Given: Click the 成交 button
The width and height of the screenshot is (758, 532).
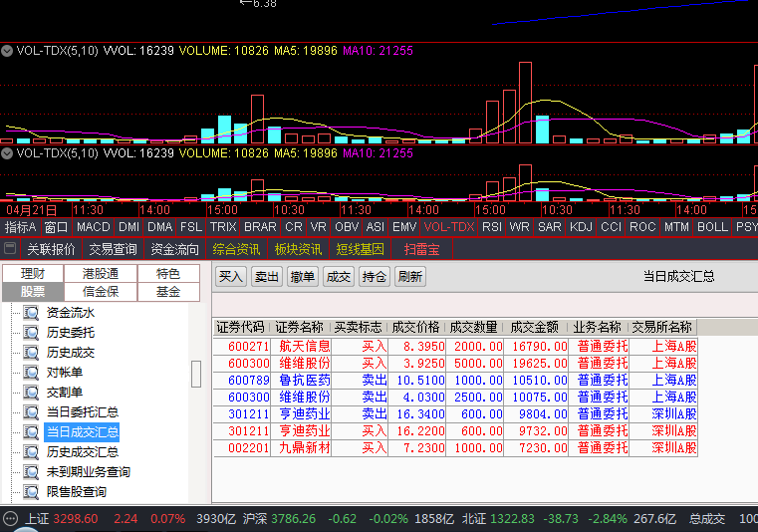Looking at the screenshot, I should pyautogui.click(x=339, y=277).
